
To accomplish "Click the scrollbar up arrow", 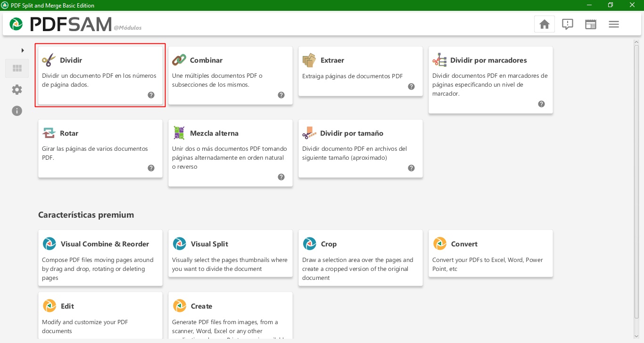I will [637, 42].
